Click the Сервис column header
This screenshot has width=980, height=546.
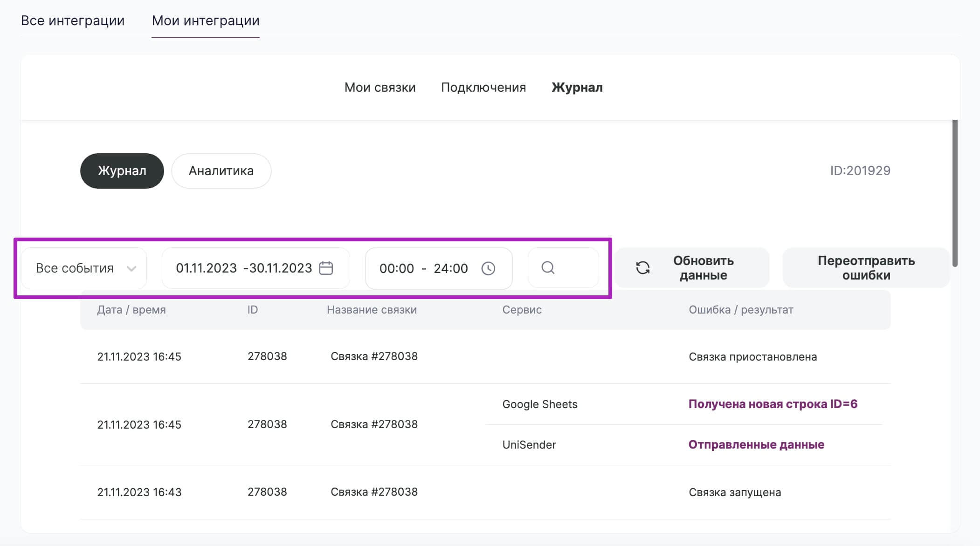point(522,310)
